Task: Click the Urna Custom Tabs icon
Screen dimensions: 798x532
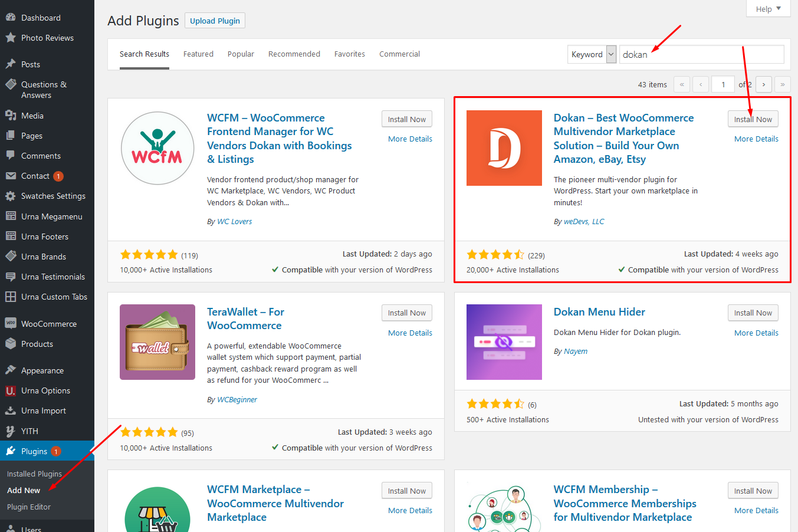Action: click(11, 297)
